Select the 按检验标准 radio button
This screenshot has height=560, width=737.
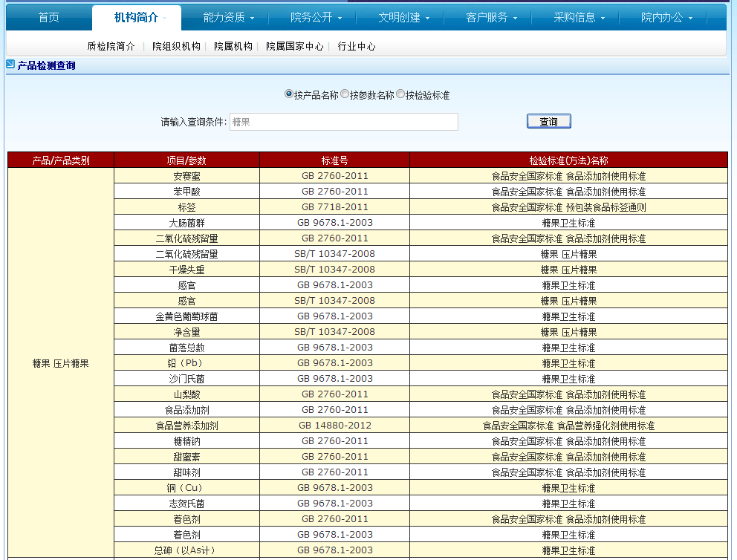click(400, 94)
